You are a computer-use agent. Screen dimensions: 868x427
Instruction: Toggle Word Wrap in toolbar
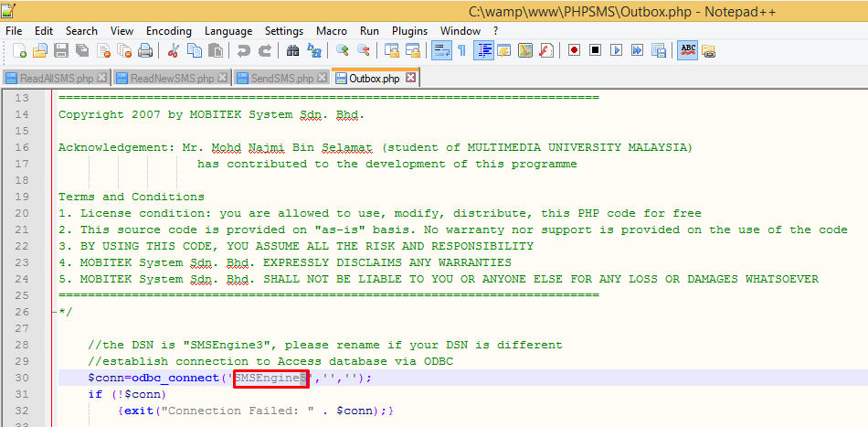[x=440, y=50]
